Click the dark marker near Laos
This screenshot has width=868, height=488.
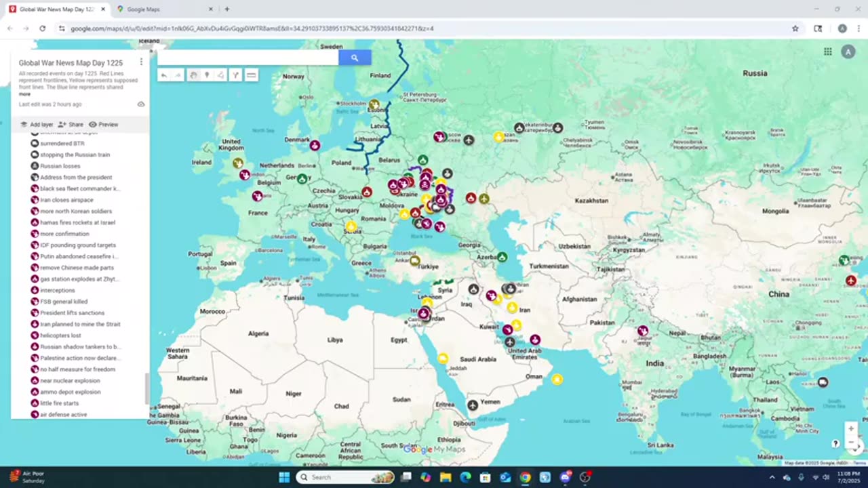point(823,382)
